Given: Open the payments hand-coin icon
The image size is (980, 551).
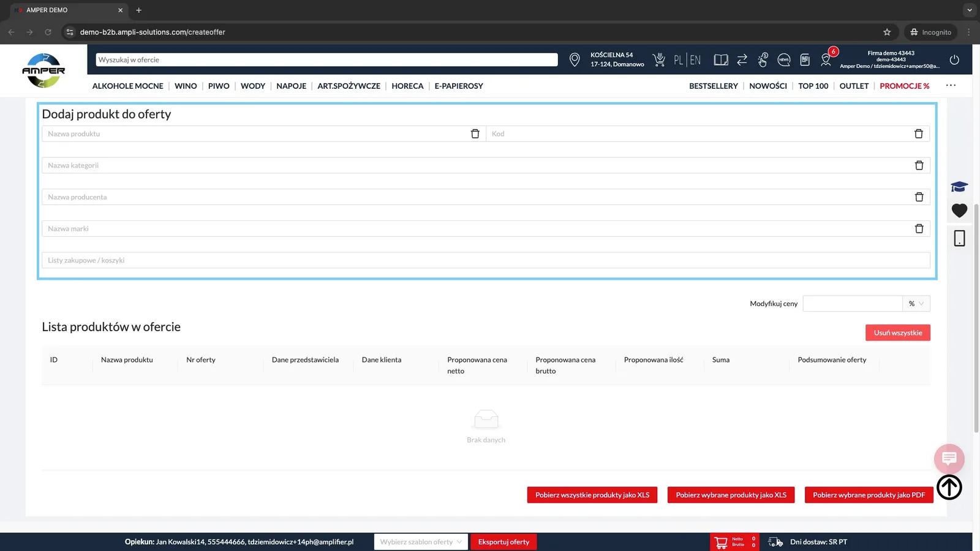Looking at the screenshot, I should [763, 60].
